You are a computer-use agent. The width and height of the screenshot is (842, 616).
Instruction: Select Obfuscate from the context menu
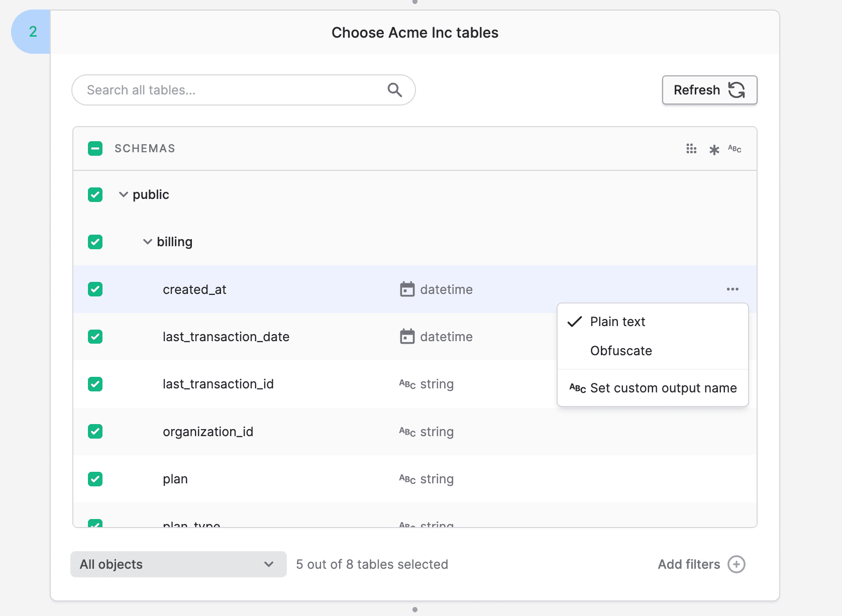click(x=621, y=351)
